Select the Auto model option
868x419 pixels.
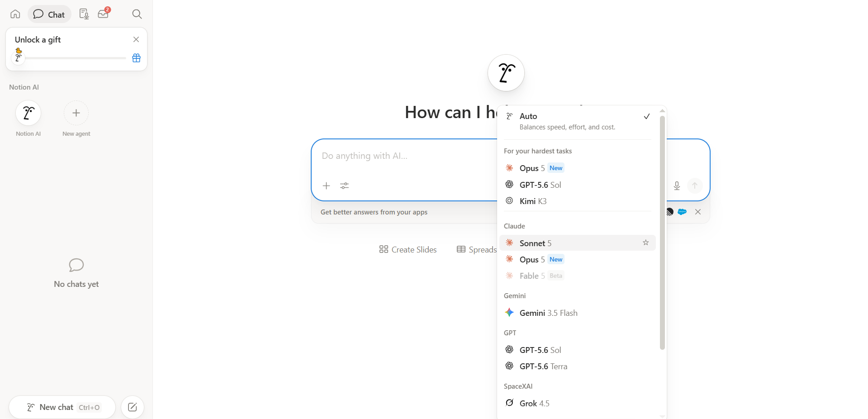[x=578, y=121]
